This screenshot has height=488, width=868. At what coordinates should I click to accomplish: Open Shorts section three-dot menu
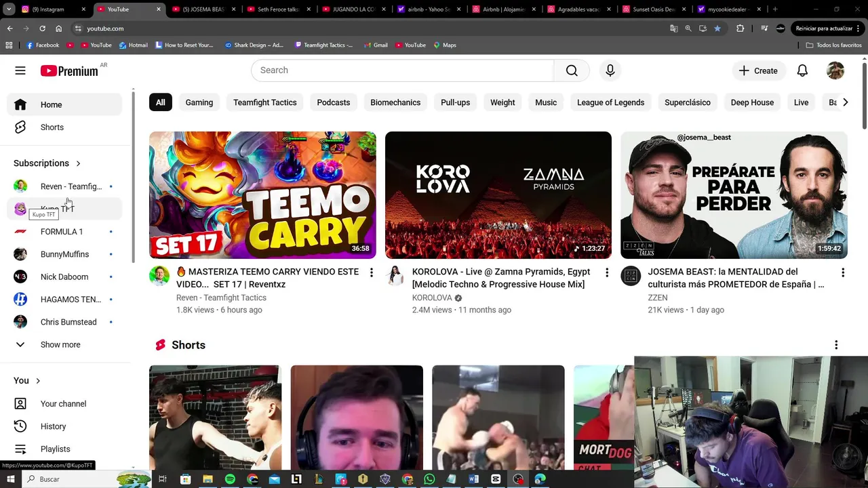coord(836,345)
